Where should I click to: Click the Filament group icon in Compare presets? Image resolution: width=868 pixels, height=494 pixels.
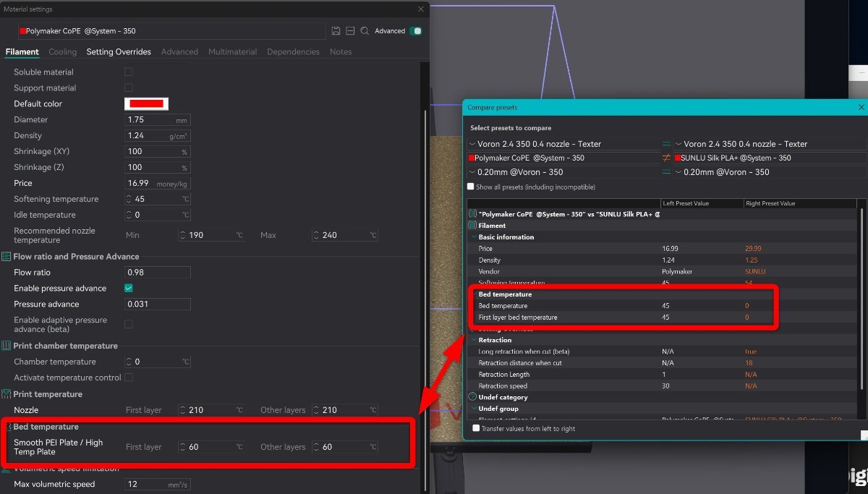tap(472, 226)
